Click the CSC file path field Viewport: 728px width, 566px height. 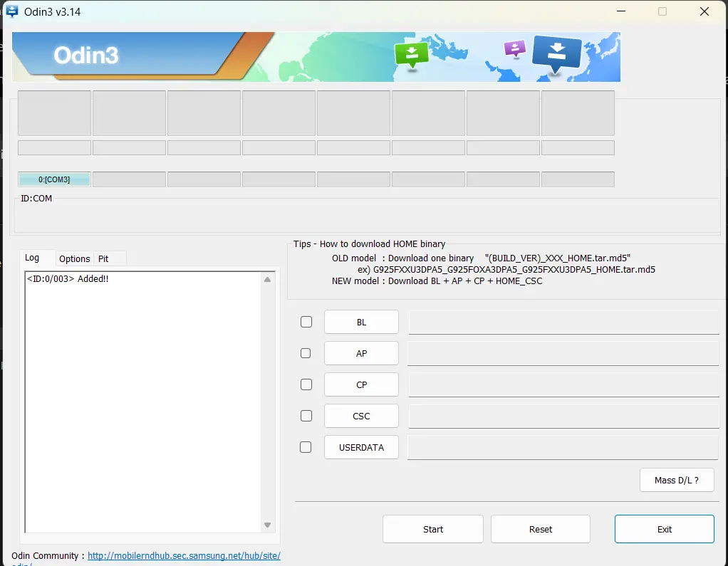coord(563,416)
